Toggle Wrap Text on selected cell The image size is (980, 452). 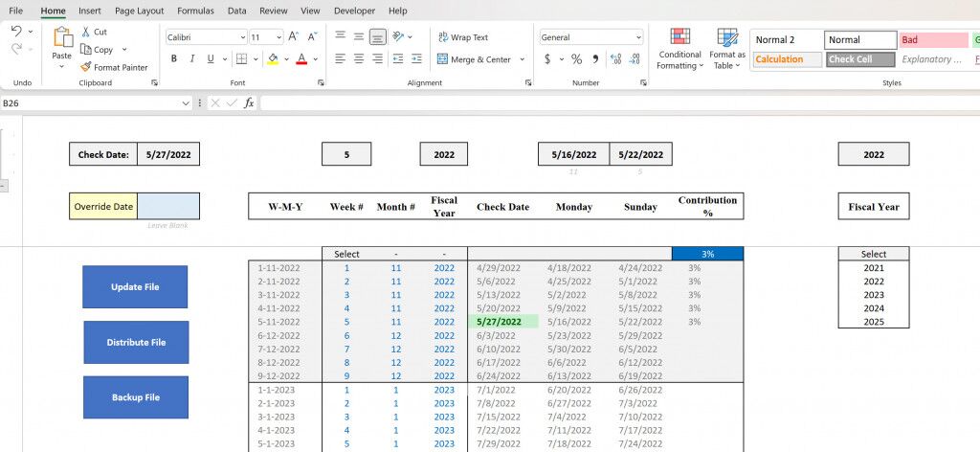click(x=463, y=37)
